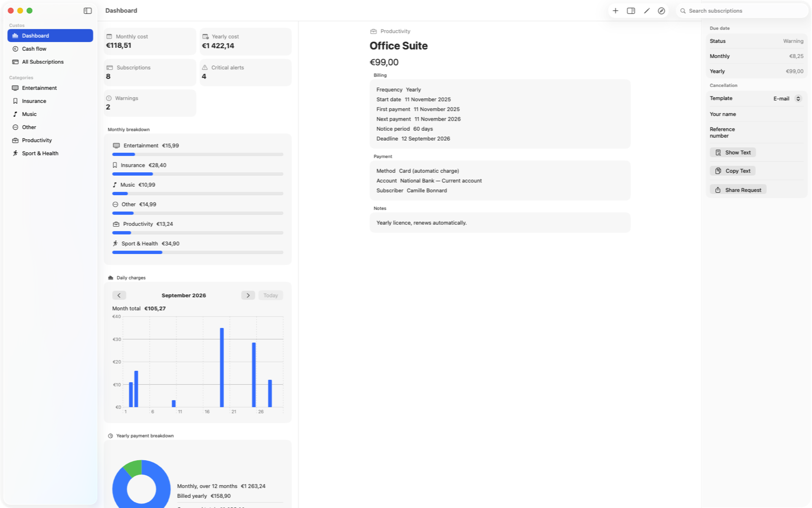Open the Template E-mail dropdown

pyautogui.click(x=787, y=99)
